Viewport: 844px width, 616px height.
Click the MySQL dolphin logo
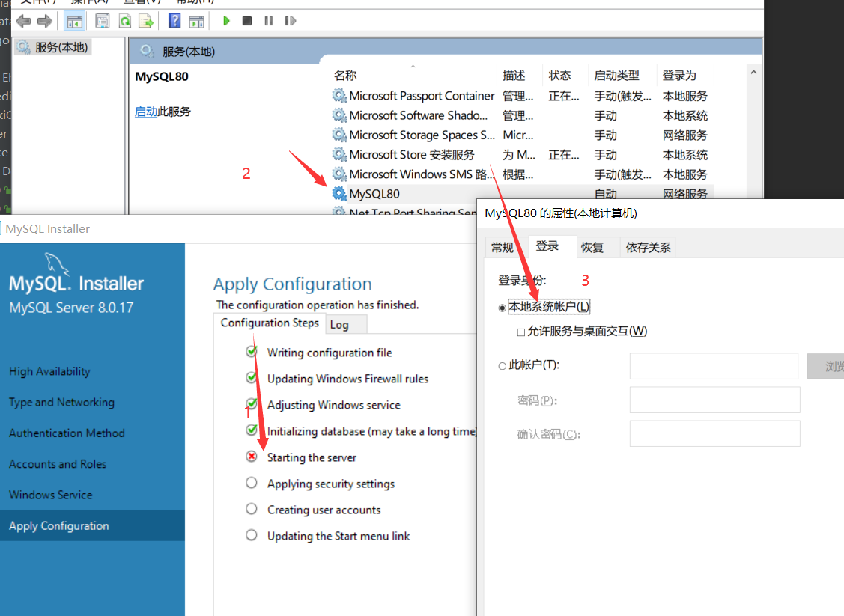pyautogui.click(x=56, y=264)
